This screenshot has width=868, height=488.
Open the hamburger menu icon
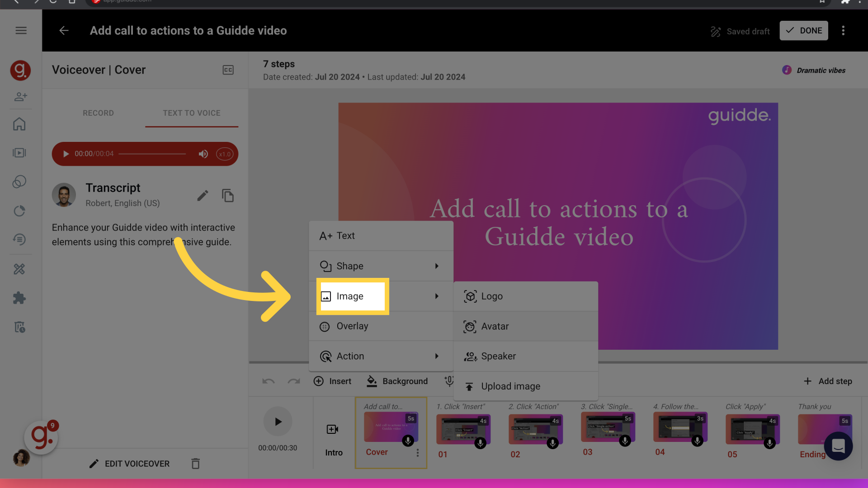point(21,31)
